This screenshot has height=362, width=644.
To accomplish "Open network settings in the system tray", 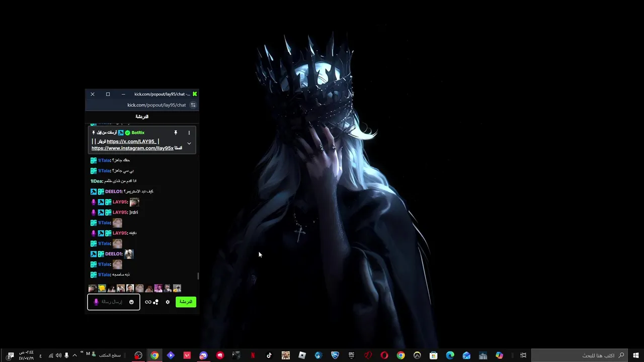I will click(x=51, y=355).
